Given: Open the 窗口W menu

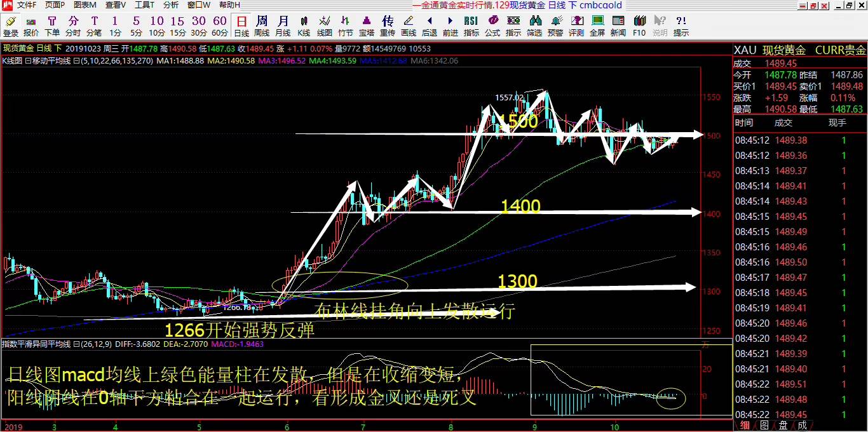Looking at the screenshot, I should (199, 5).
